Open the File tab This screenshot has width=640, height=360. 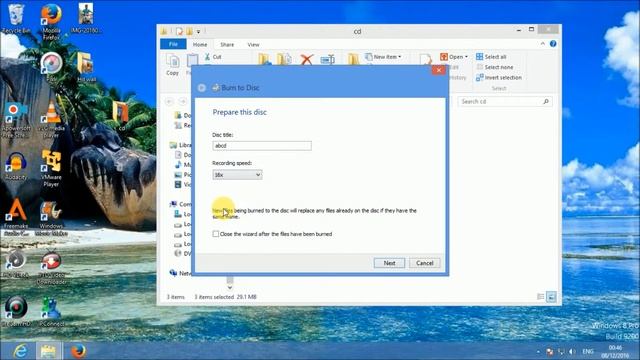point(173,44)
